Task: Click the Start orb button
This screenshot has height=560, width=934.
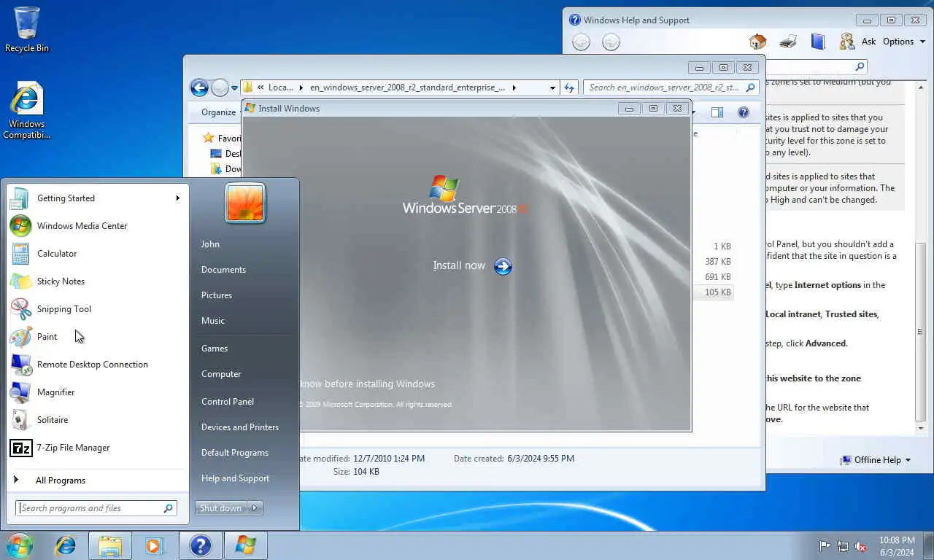Action: tap(20, 545)
